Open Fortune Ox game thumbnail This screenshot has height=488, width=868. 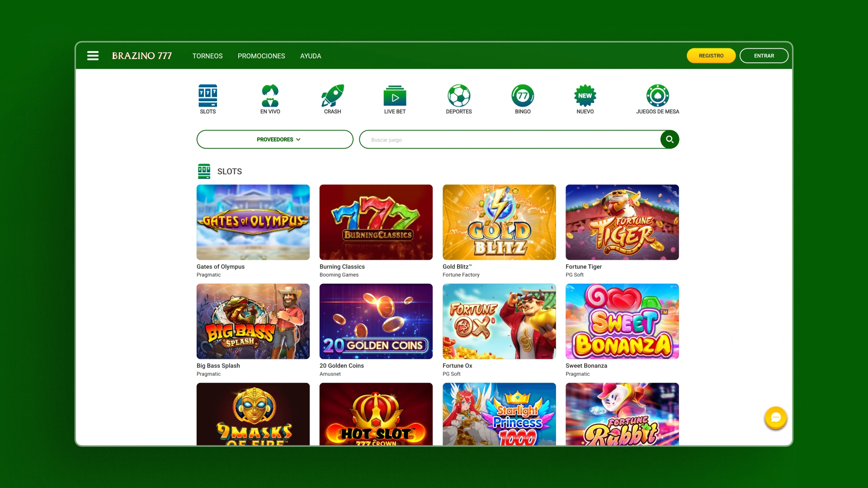(499, 321)
